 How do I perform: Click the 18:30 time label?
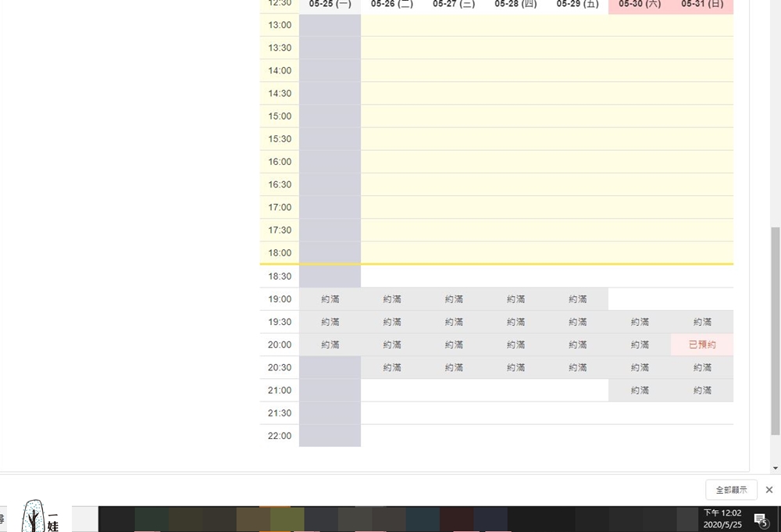(280, 277)
